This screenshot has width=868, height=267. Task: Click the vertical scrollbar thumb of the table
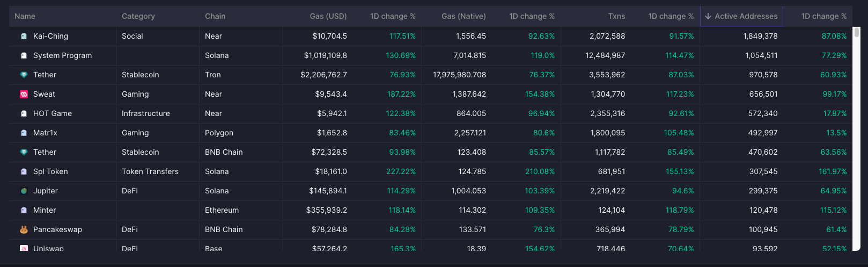coord(857,32)
